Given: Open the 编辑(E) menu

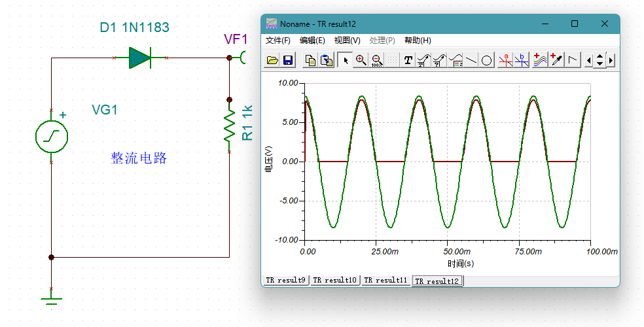Looking at the screenshot, I should (x=312, y=41).
